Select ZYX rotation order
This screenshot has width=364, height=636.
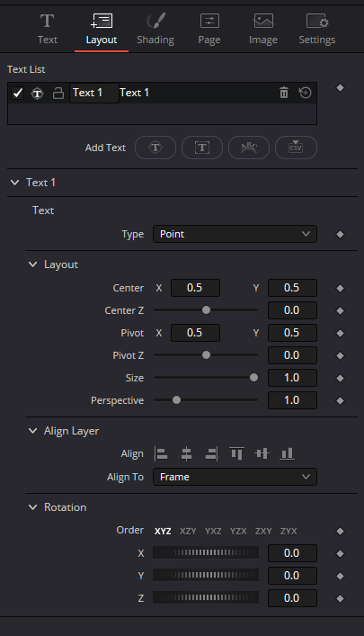coord(289,531)
